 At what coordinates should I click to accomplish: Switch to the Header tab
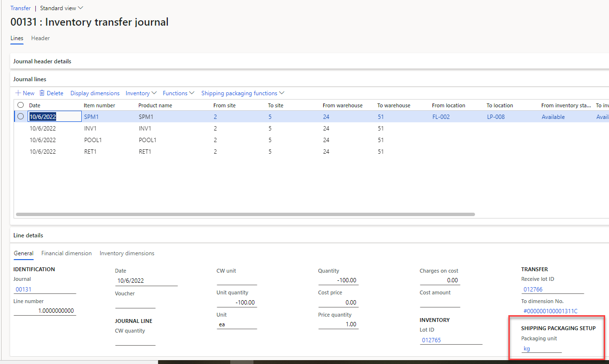[41, 38]
